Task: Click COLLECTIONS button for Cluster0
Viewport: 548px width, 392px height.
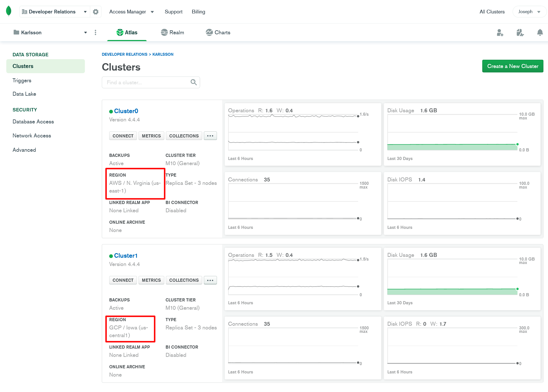Action: 184,136
